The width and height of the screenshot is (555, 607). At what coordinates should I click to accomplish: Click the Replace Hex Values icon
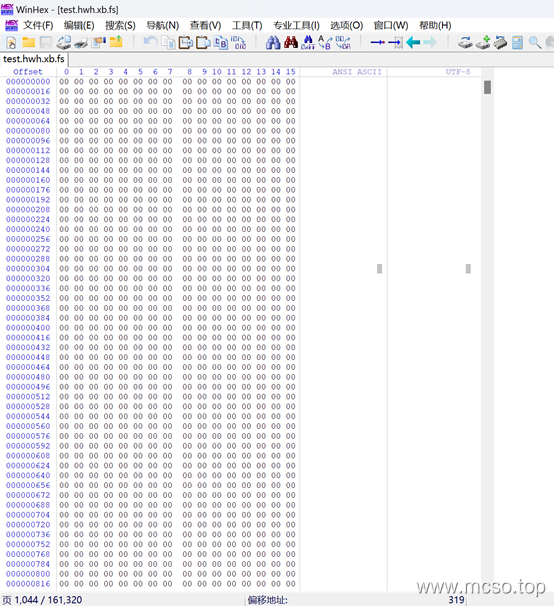(x=343, y=43)
